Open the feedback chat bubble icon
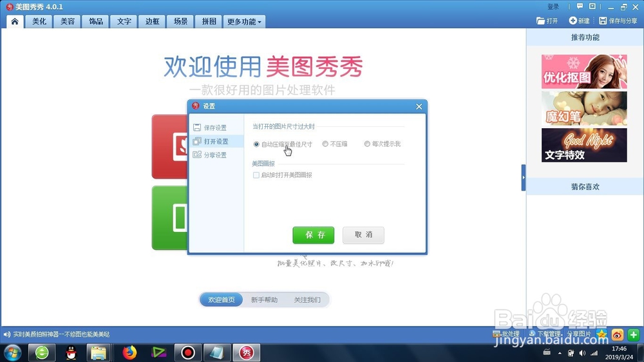The width and height of the screenshot is (644, 362). click(580, 6)
